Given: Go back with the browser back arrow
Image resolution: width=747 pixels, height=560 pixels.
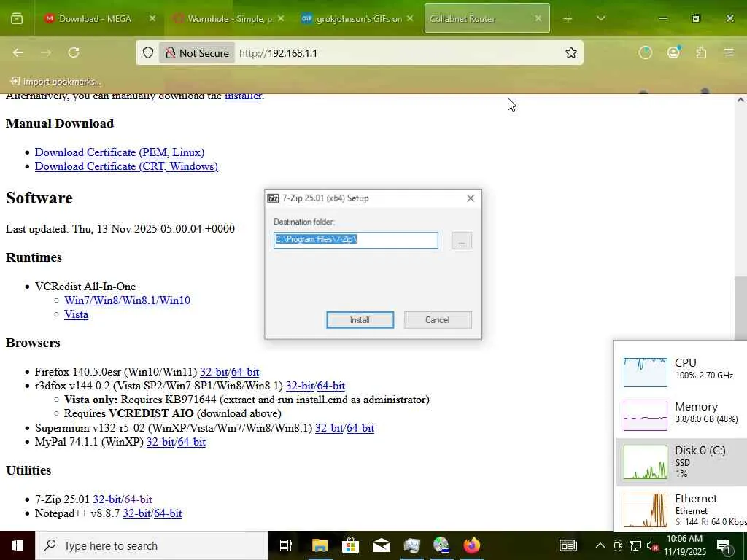Looking at the screenshot, I should click(18, 52).
